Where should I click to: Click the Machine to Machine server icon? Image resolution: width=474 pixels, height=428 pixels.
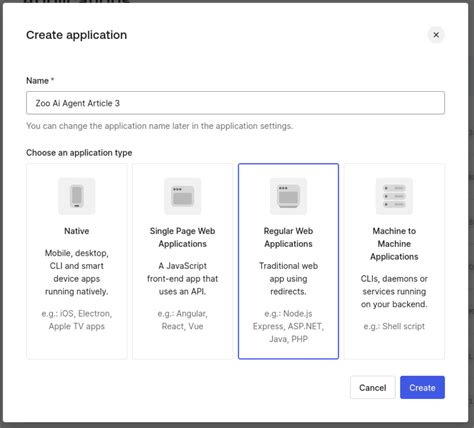point(394,196)
